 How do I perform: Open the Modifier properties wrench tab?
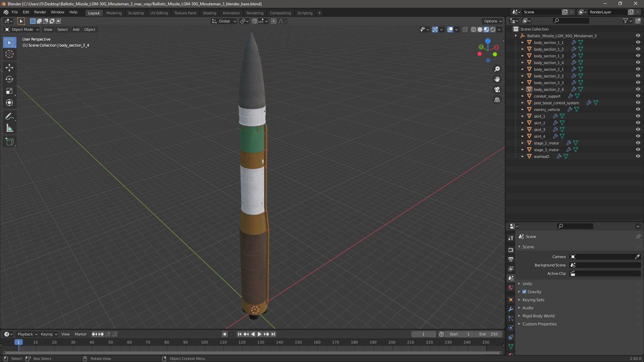[511, 309]
